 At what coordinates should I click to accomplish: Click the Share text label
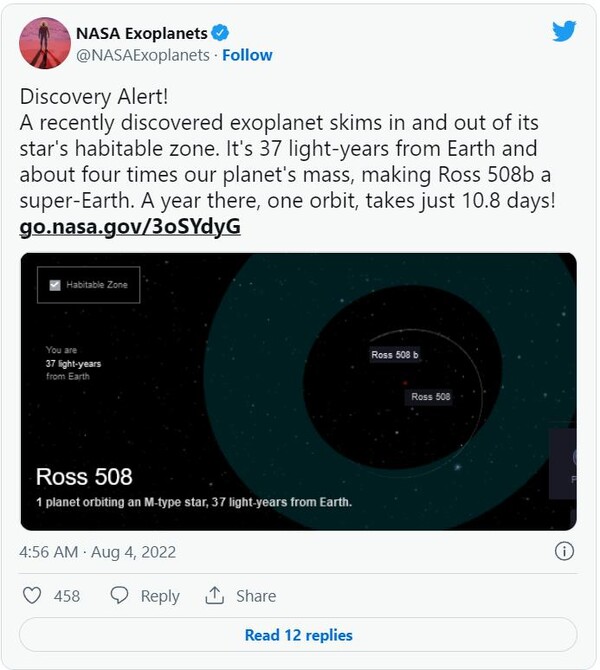pyautogui.click(x=256, y=596)
